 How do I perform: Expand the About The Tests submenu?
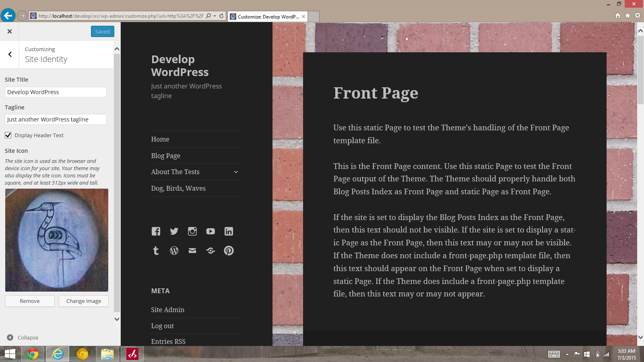point(236,172)
